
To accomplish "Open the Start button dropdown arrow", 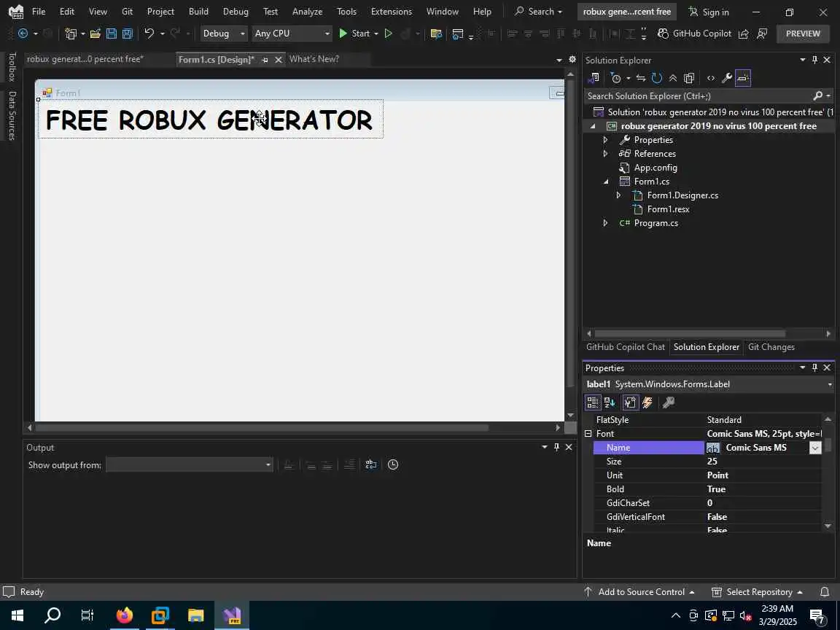I will 376,34.
